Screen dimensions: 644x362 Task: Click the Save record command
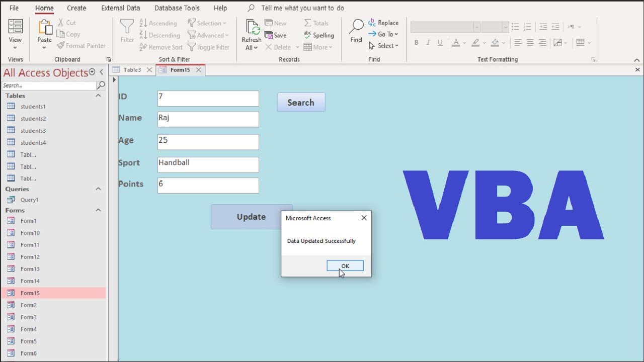275,35
